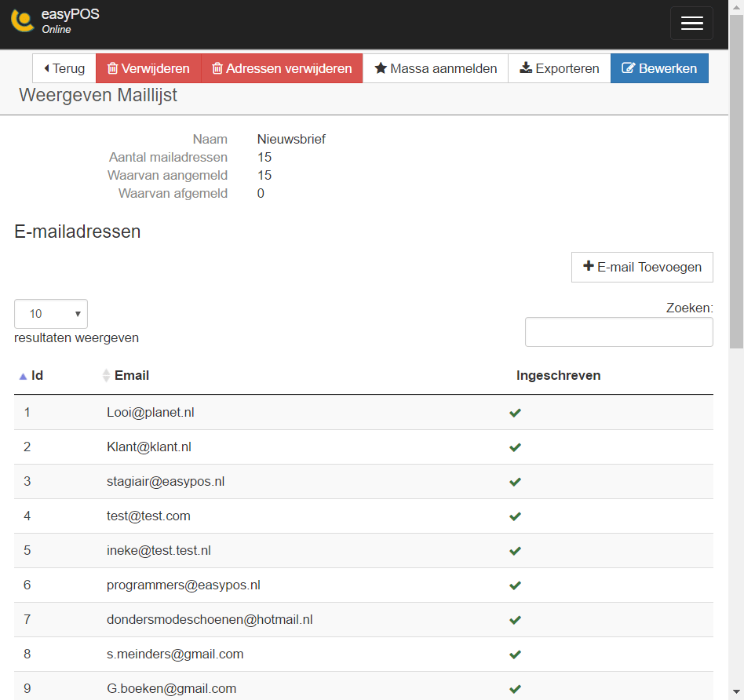Click the Massa aanmelden star button
Image resolution: width=744 pixels, height=700 pixels.
436,68
